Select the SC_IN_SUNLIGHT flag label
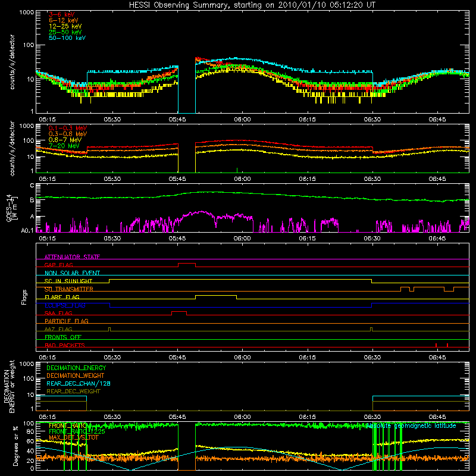 tap(68, 281)
